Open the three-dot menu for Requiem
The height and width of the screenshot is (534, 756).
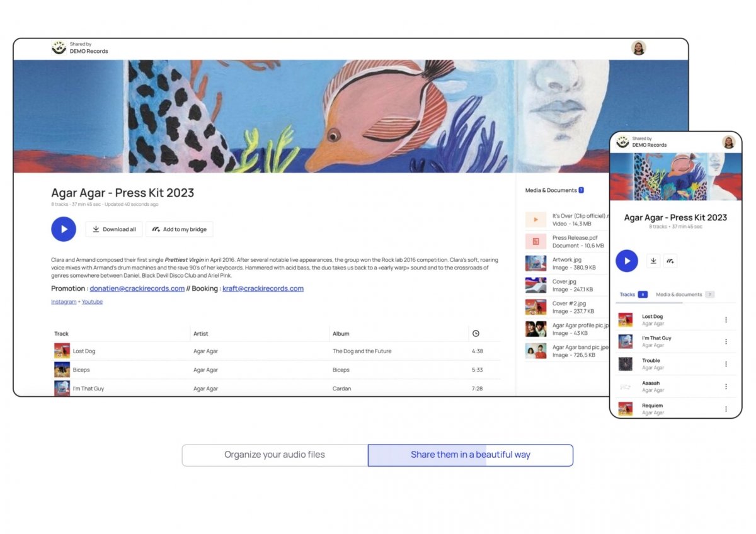point(726,409)
